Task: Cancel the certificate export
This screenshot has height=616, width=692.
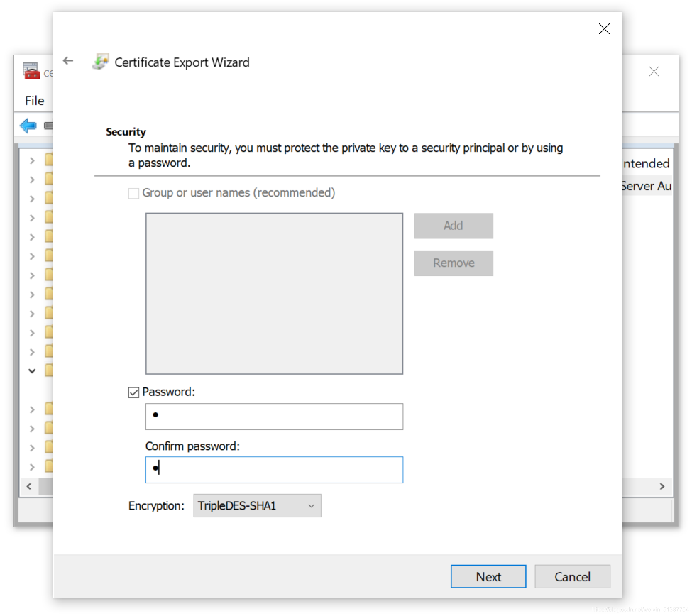Action: 572,577
